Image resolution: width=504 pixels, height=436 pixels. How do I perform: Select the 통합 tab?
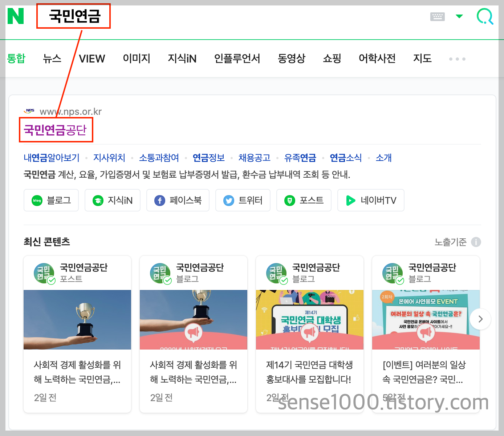click(16, 58)
